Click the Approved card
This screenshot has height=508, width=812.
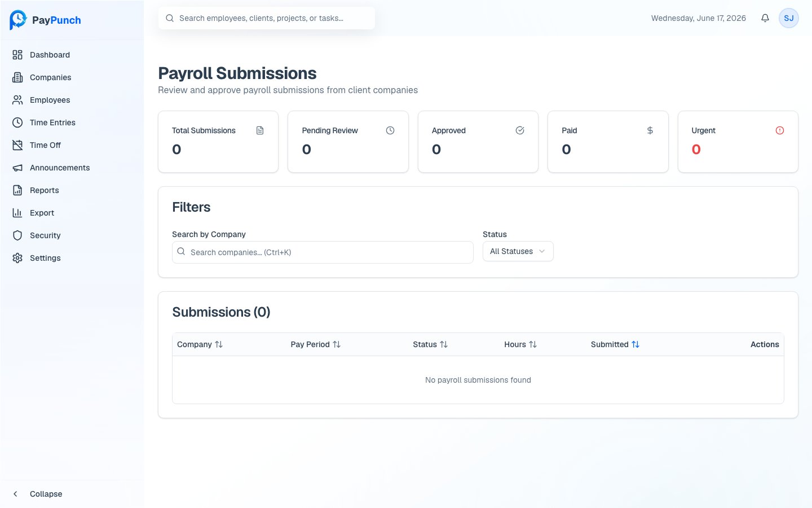478,142
